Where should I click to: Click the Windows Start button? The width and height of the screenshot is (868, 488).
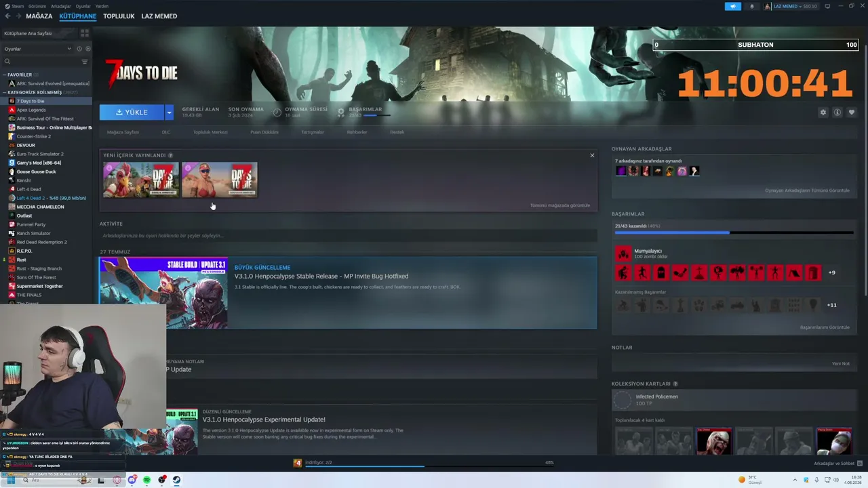click(12, 480)
